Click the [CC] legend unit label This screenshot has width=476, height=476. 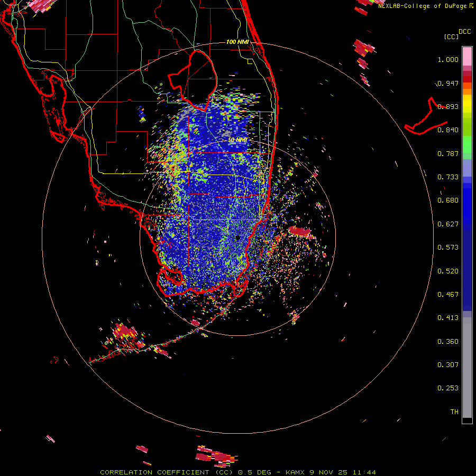click(452, 36)
